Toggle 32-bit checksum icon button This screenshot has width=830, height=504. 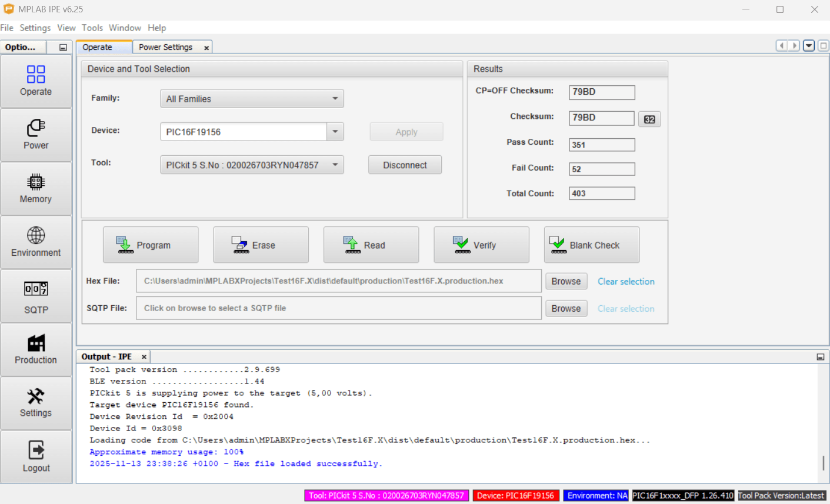(649, 119)
